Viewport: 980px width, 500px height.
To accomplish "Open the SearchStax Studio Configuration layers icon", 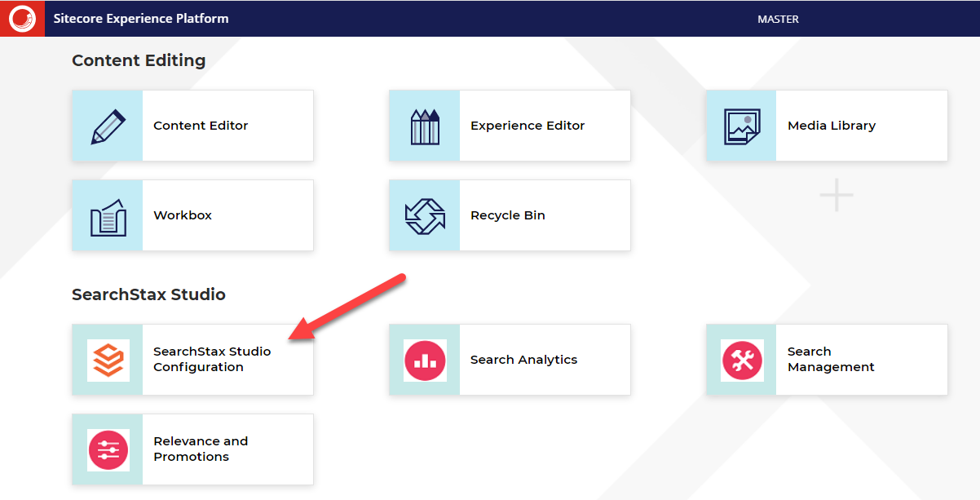I will [107, 360].
